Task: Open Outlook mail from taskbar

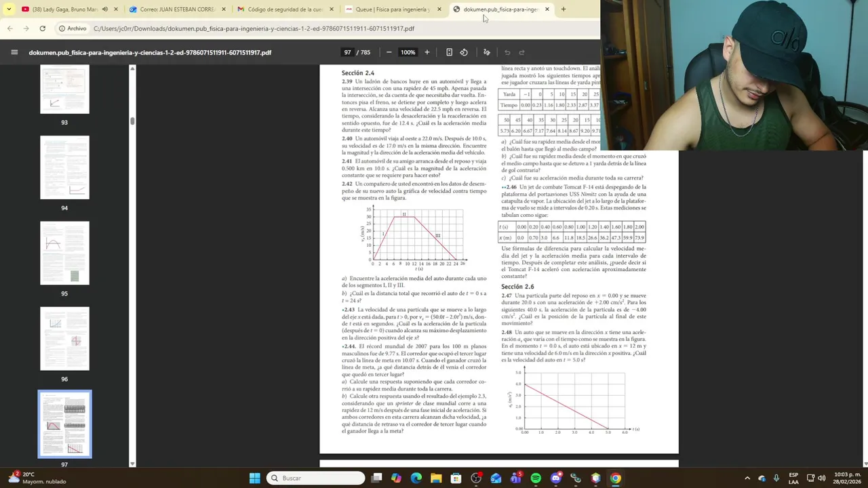Action: point(496,478)
